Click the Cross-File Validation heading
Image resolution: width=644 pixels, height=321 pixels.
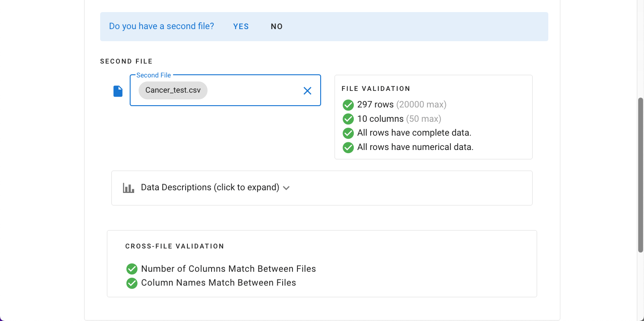(x=175, y=246)
